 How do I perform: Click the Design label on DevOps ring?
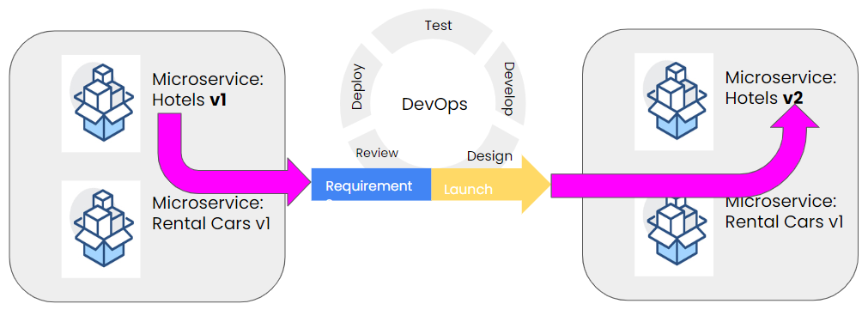click(x=489, y=156)
